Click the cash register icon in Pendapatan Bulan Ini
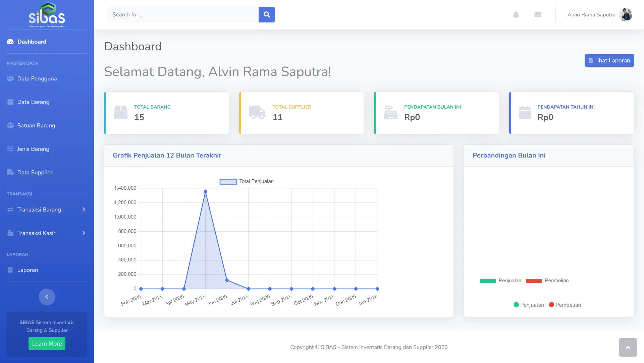 tap(391, 112)
